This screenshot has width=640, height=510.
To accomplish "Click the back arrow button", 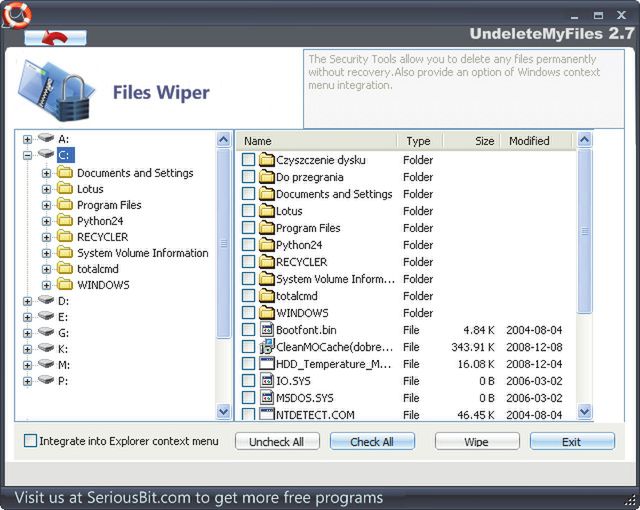I will (x=55, y=38).
